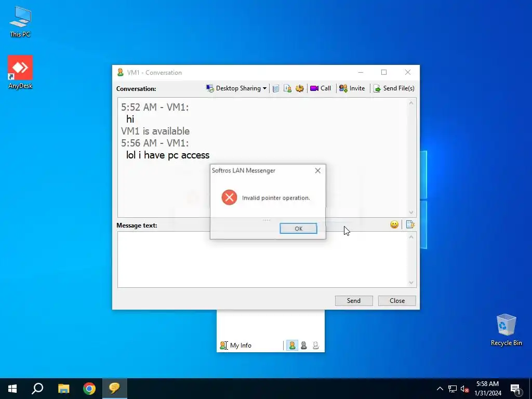This screenshot has width=532, height=399.
Task: Open File Explorer from the taskbar
Action: pos(63,389)
